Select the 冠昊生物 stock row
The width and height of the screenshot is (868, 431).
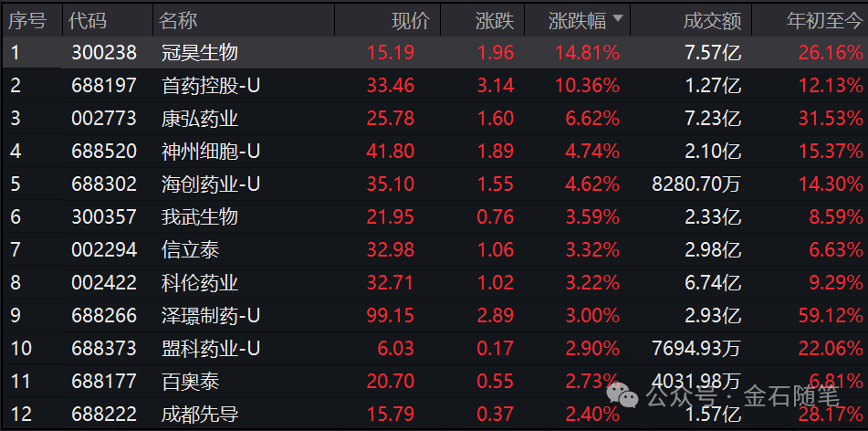coord(199,53)
